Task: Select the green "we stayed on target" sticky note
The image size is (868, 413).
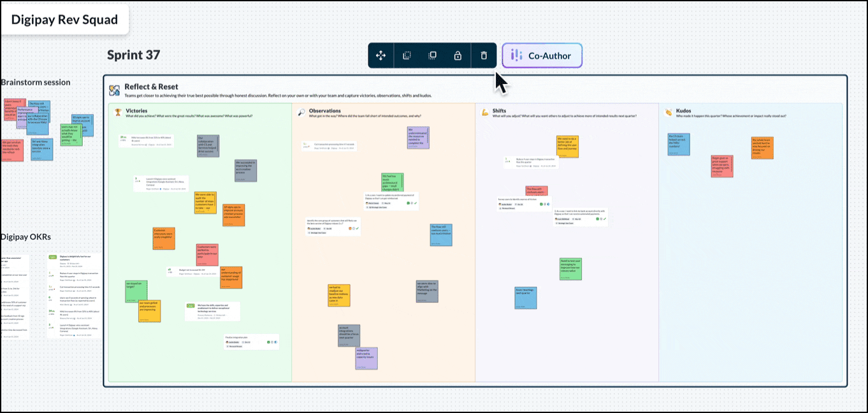Action: pyautogui.click(x=137, y=291)
